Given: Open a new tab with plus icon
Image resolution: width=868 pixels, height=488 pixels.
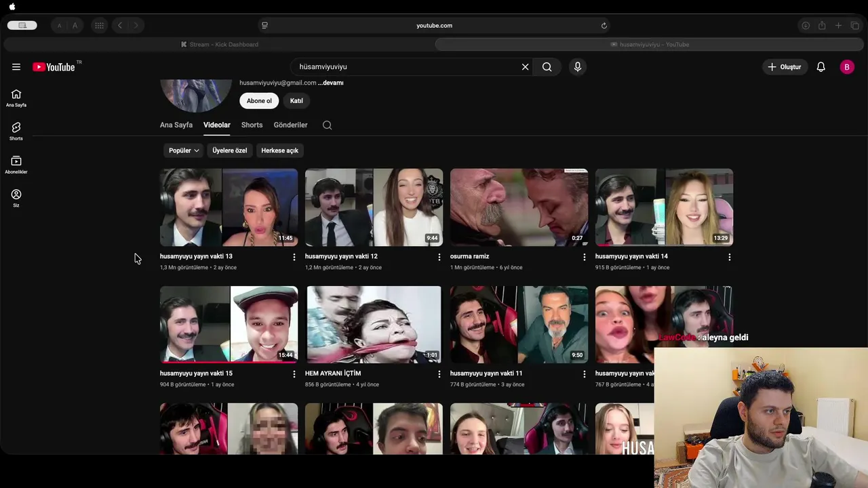Looking at the screenshot, I should coord(838,26).
